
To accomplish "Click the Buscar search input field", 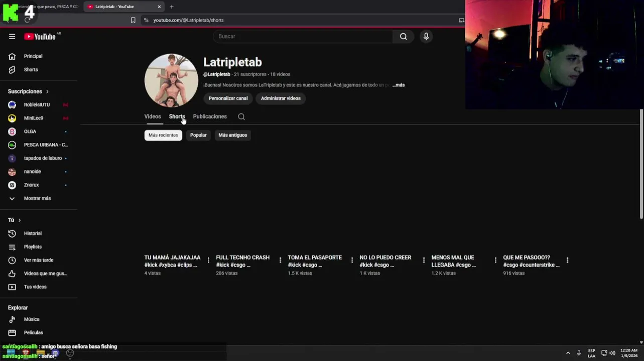I will tap(303, 36).
